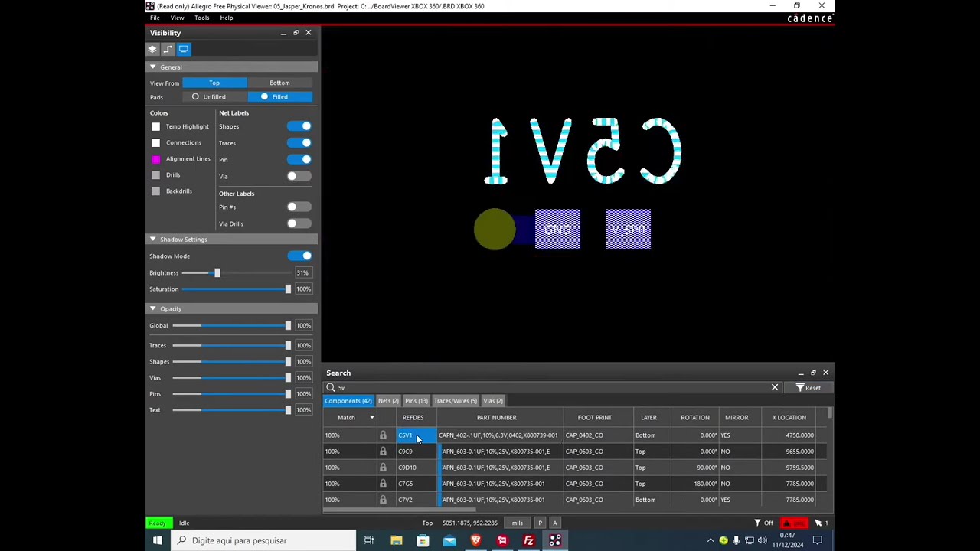Viewport: 980px width, 551px height.
Task: Select Filled pads option
Action: point(279,97)
